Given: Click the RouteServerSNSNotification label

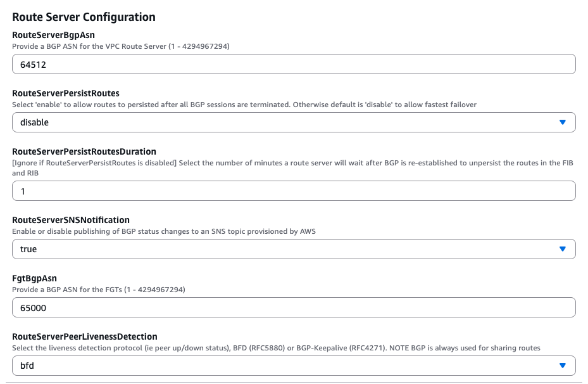Looking at the screenshot, I should pos(71,220).
